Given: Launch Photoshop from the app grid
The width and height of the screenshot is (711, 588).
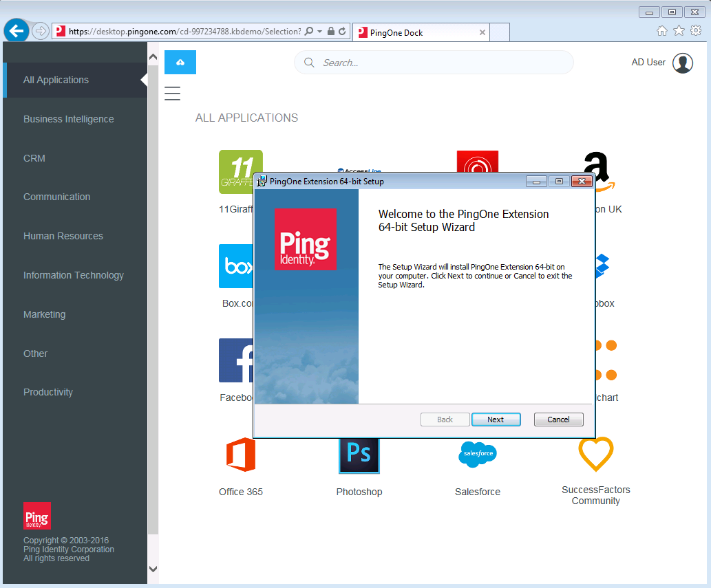Looking at the screenshot, I should 359,455.
